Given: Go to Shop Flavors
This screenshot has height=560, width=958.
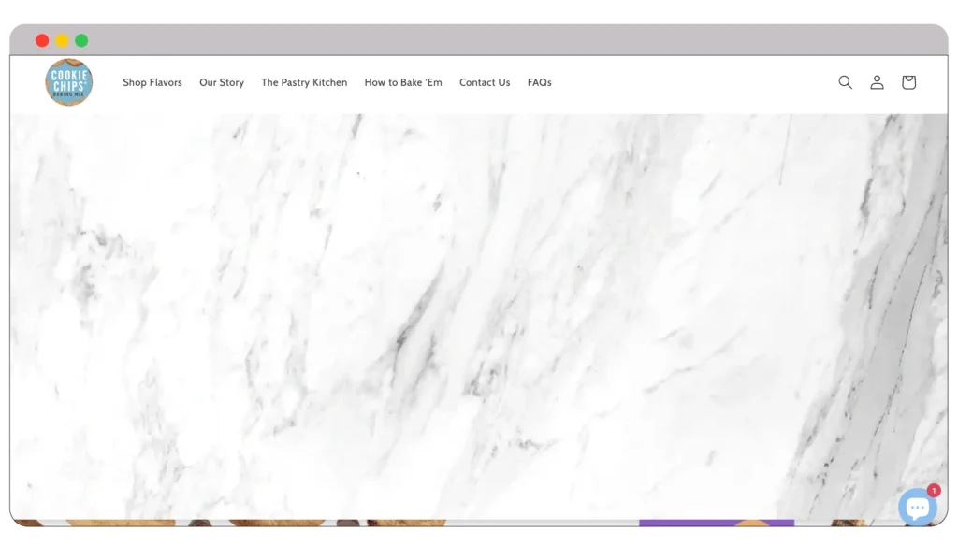Looking at the screenshot, I should 152,82.
